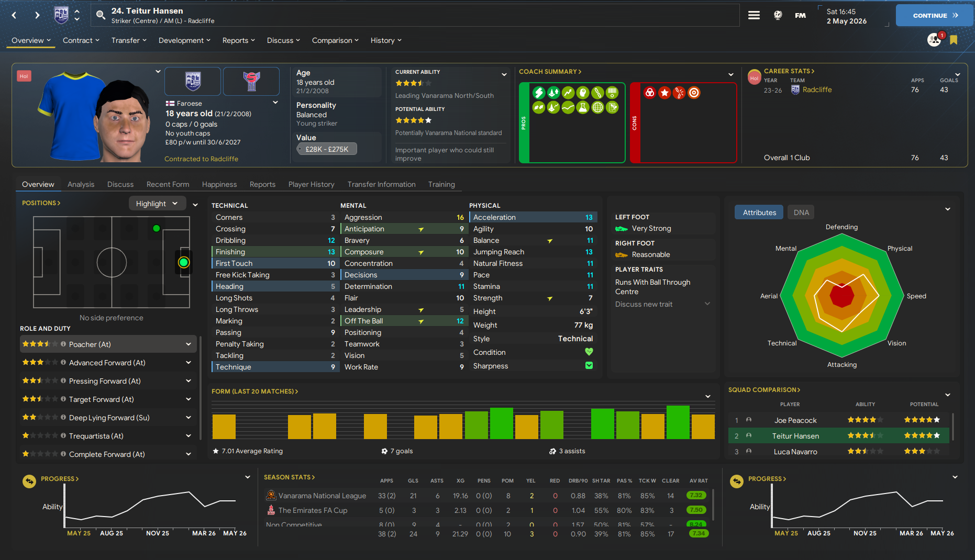Open the Highlight dropdown
The width and height of the screenshot is (975, 560).
coord(157,203)
